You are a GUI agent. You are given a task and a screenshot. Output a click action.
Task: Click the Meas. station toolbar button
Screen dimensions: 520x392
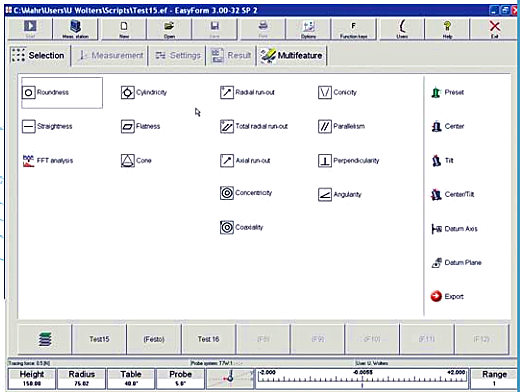point(76,29)
